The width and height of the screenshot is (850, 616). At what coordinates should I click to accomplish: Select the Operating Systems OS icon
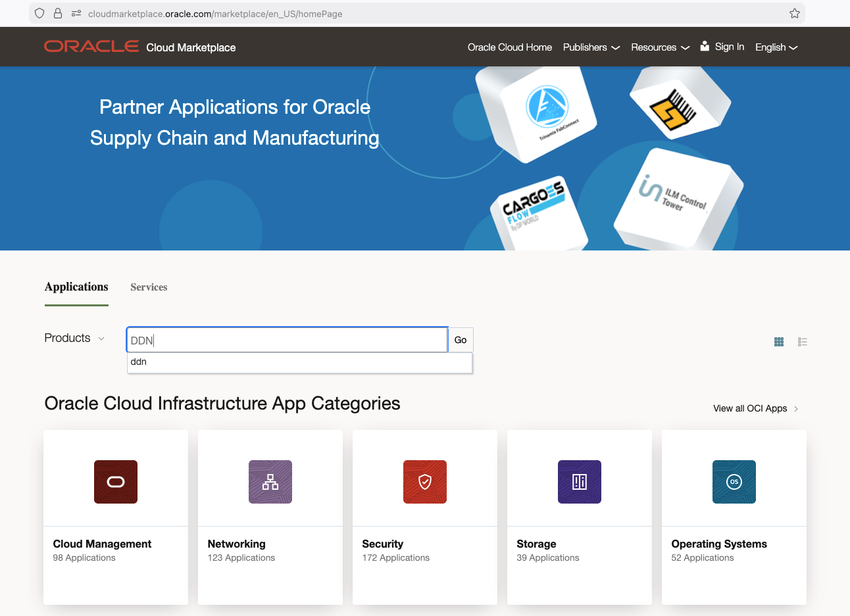click(734, 482)
